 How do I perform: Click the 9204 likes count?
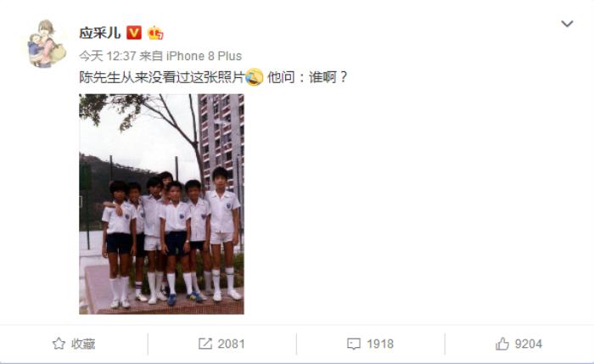(529, 344)
